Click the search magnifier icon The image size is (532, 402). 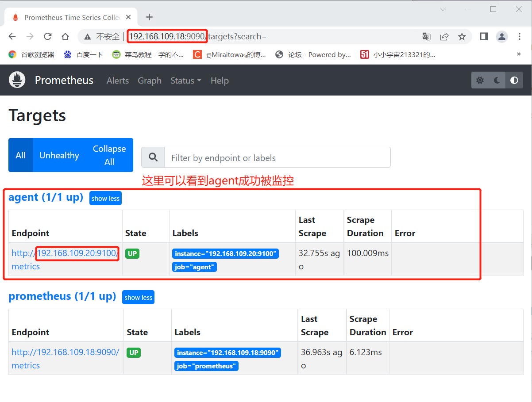[153, 157]
